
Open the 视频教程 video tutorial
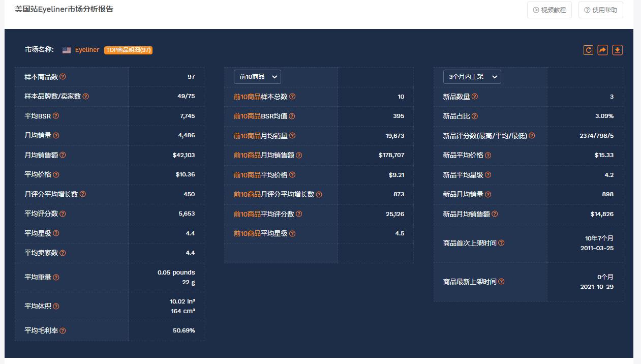pos(549,10)
